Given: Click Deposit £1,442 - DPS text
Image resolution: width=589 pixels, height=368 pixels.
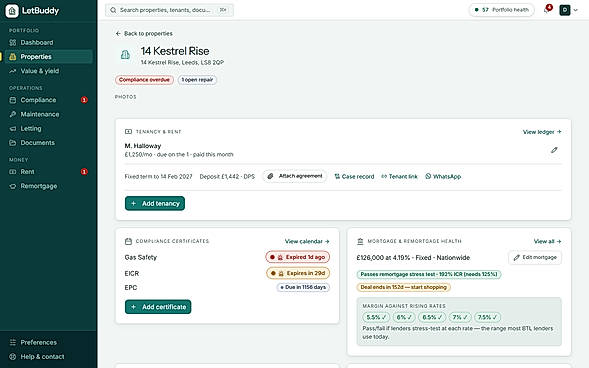Looking at the screenshot, I should tap(227, 176).
